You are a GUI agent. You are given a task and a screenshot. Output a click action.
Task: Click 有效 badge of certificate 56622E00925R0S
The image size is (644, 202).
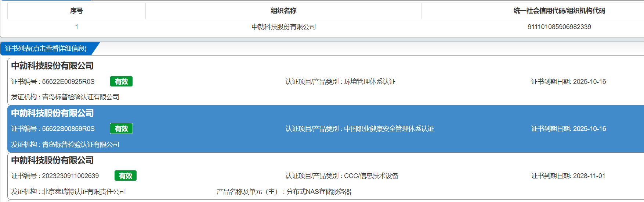point(121,82)
